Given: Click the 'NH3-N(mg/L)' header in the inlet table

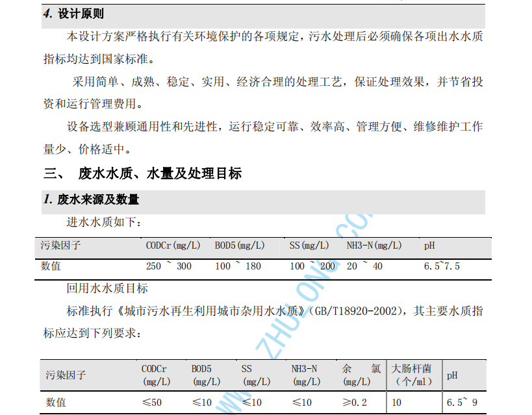Looking at the screenshot, I should pos(374,245).
